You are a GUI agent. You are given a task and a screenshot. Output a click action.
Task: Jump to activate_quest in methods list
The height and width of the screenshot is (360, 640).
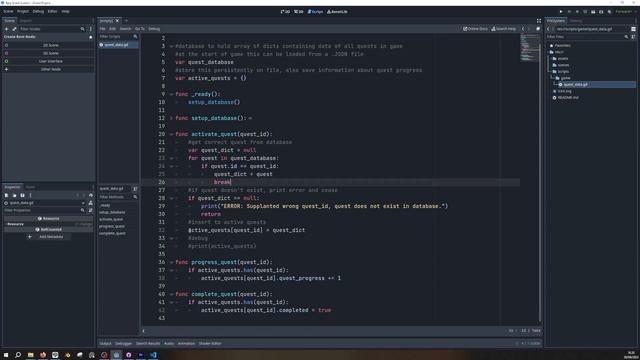(x=111, y=219)
